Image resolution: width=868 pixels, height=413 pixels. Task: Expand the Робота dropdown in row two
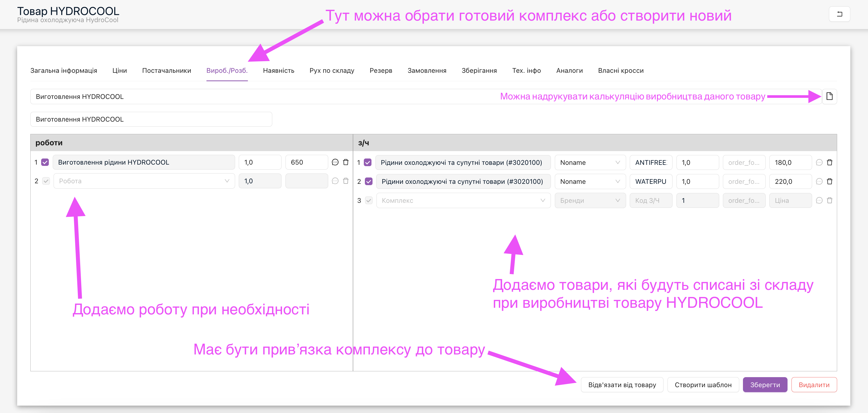144,181
